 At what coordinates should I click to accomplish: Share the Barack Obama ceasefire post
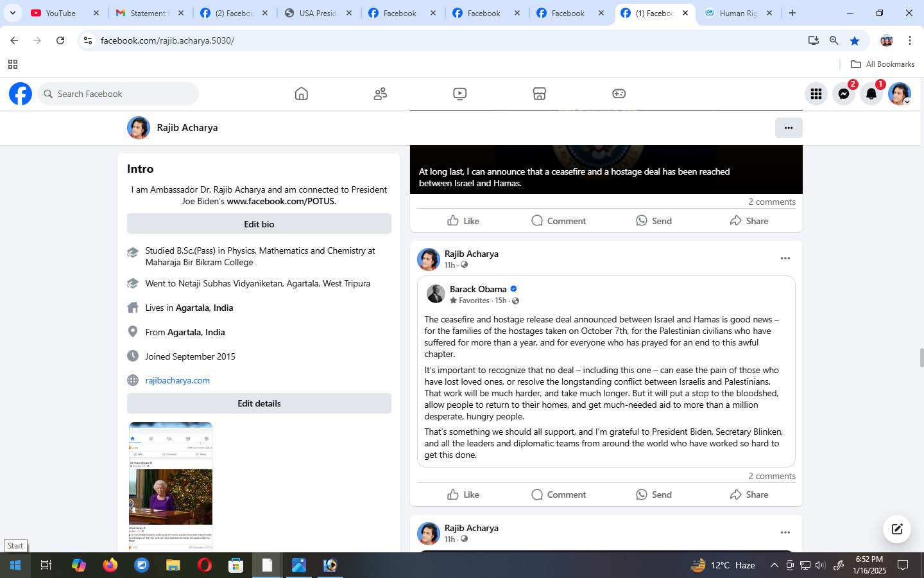coord(749,495)
